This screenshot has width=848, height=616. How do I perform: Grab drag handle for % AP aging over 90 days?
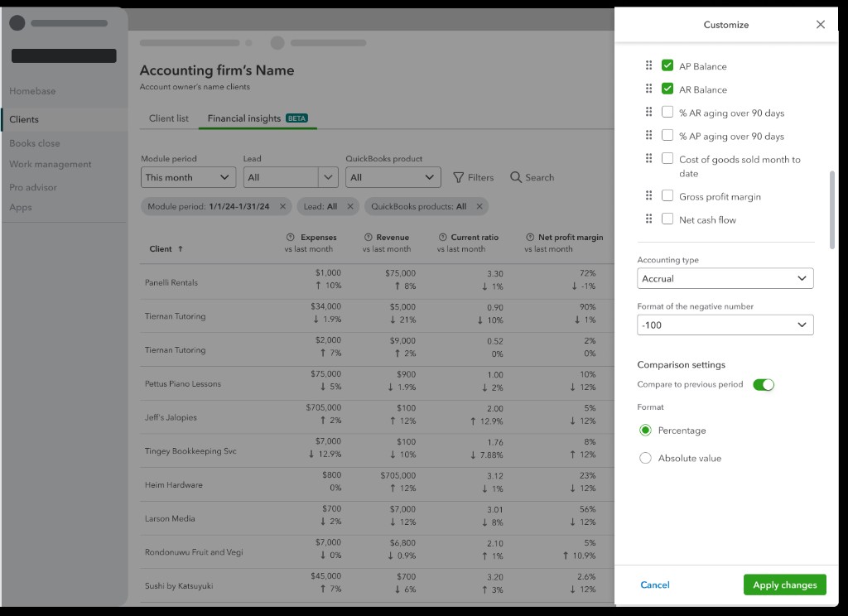(648, 135)
